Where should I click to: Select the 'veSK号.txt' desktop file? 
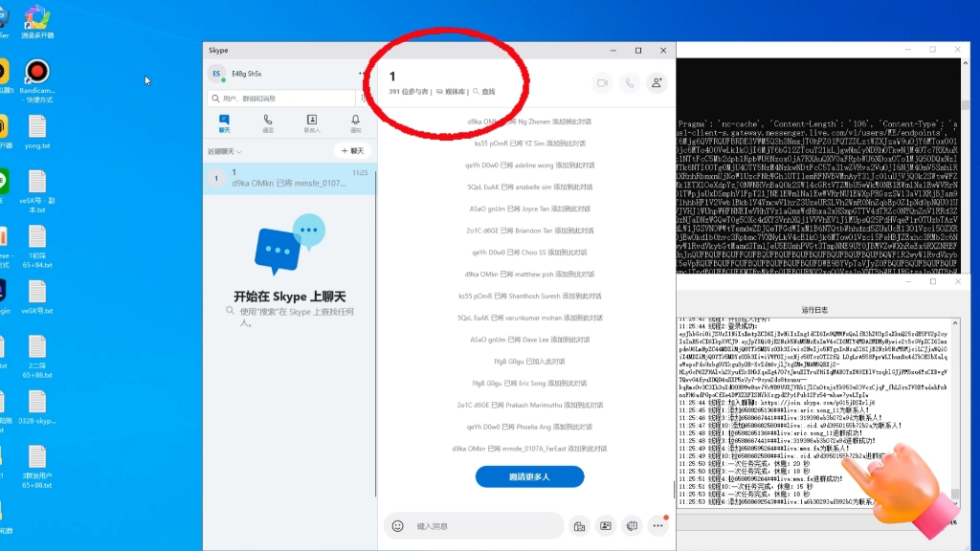tap(37, 297)
